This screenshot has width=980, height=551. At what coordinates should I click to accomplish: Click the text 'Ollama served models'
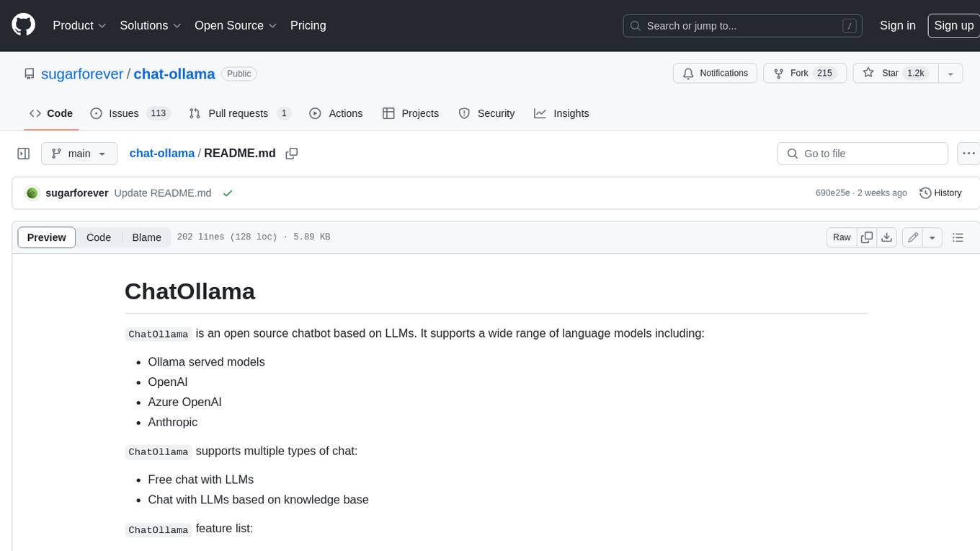[x=206, y=362]
